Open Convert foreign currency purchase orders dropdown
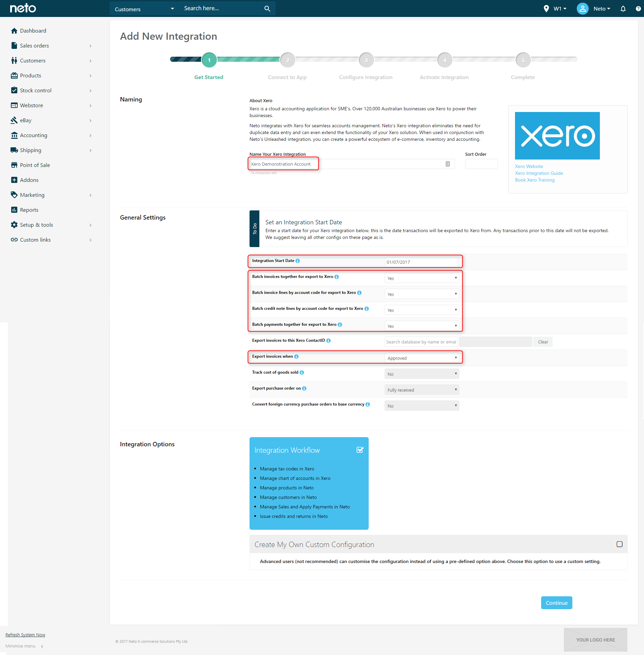The image size is (644, 655). 422,406
